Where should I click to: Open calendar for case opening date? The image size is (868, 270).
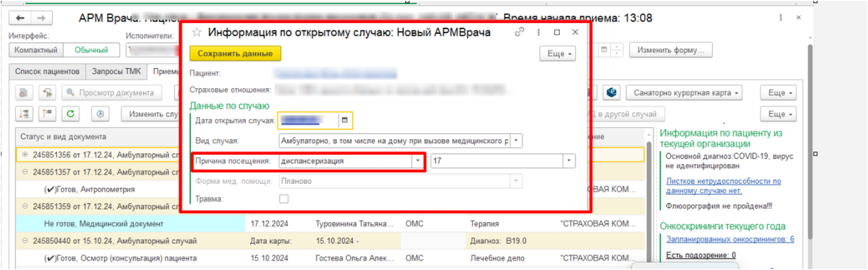click(x=345, y=120)
